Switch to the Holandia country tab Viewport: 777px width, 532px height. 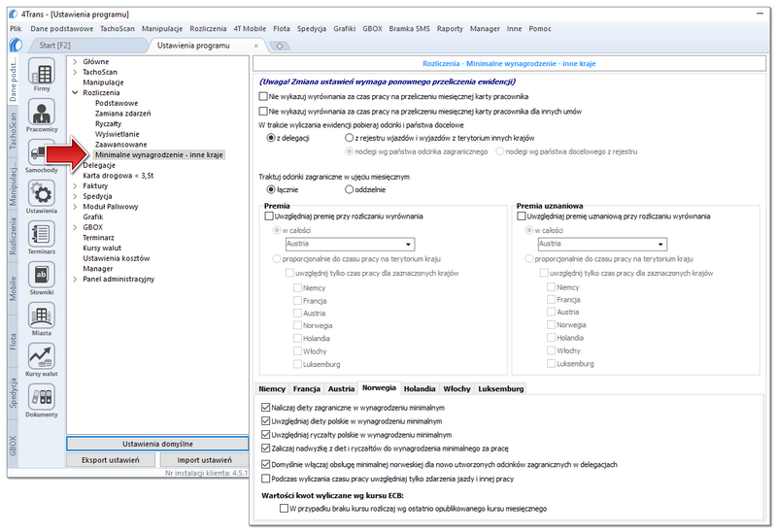(x=420, y=389)
